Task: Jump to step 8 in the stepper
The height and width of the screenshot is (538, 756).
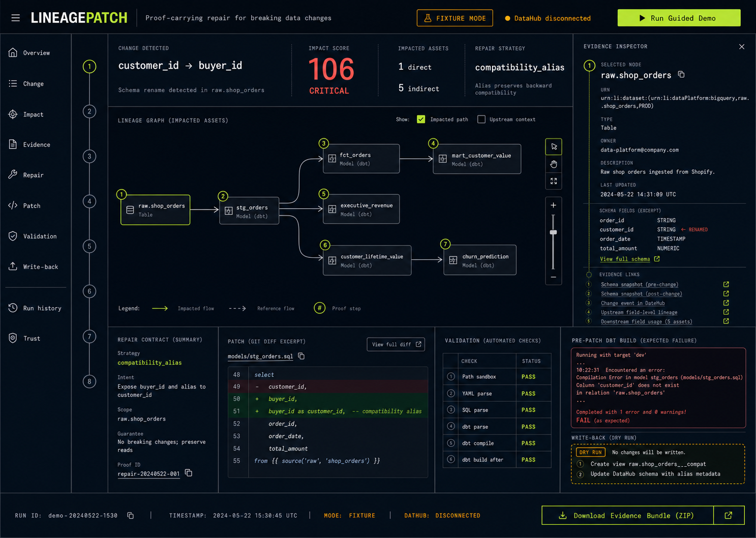Action: click(x=89, y=381)
